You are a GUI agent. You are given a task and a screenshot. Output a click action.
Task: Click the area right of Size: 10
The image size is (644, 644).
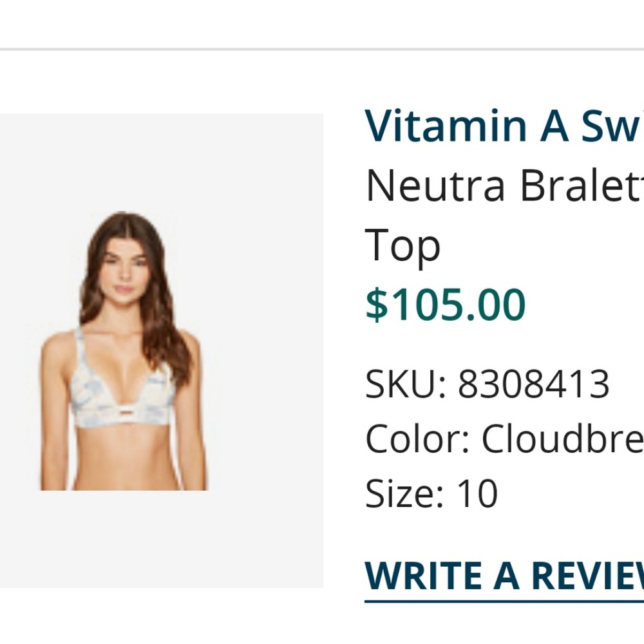click(x=567, y=493)
